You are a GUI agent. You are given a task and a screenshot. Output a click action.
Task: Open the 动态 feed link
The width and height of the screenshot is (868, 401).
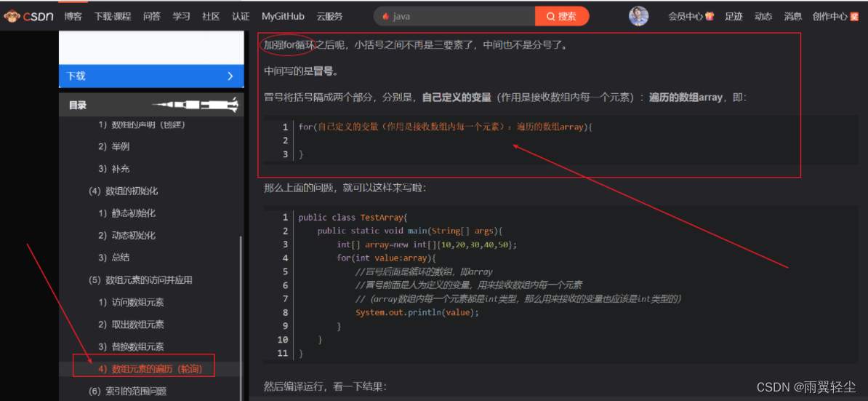pyautogui.click(x=763, y=16)
